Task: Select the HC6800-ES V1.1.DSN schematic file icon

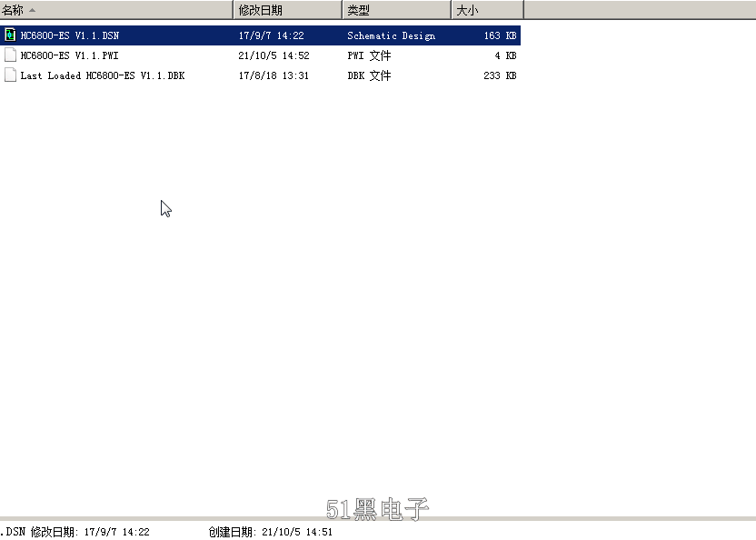Action: point(10,35)
